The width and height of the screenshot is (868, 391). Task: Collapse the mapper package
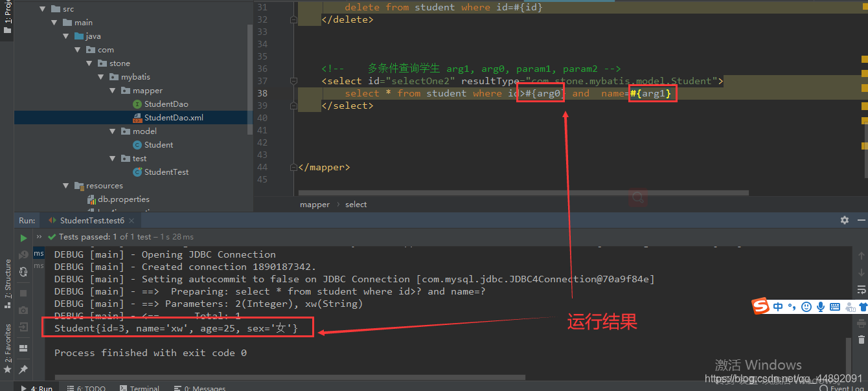pyautogui.click(x=113, y=91)
